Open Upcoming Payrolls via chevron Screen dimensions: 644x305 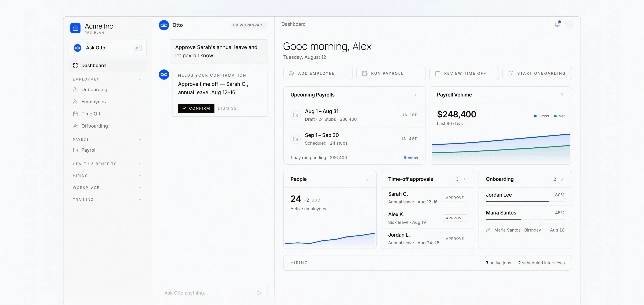tap(415, 95)
